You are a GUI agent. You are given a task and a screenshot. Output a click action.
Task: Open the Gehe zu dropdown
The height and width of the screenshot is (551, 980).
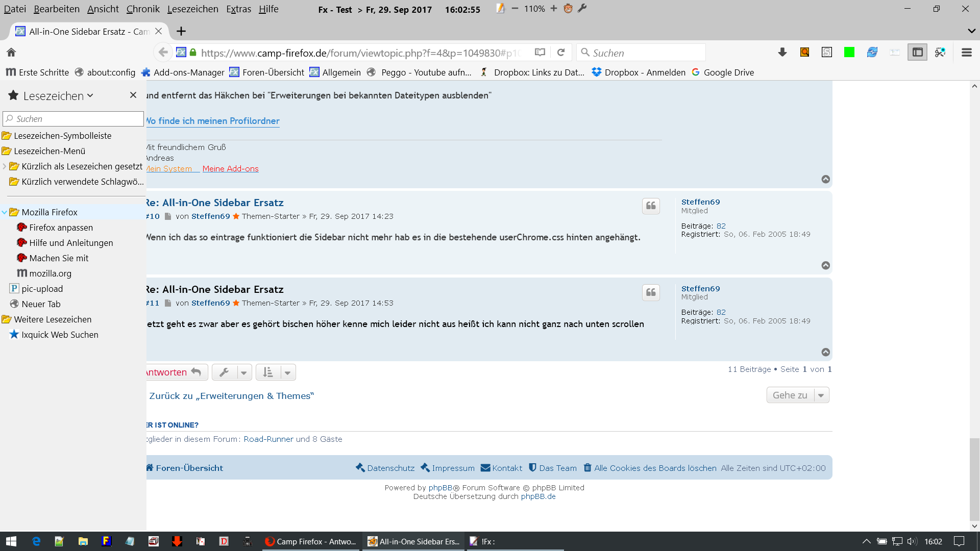click(x=797, y=395)
